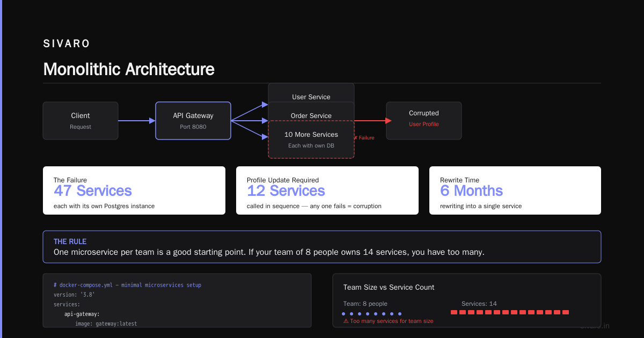Image resolution: width=644 pixels, height=338 pixels.
Task: Click 'called in sequence' corruption caption
Action: click(x=314, y=206)
